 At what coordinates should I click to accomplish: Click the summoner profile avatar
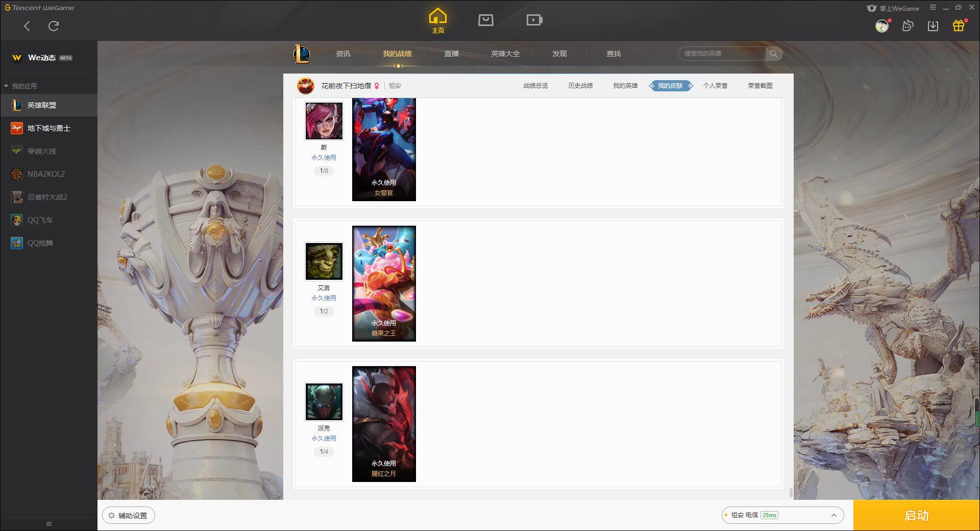click(306, 86)
